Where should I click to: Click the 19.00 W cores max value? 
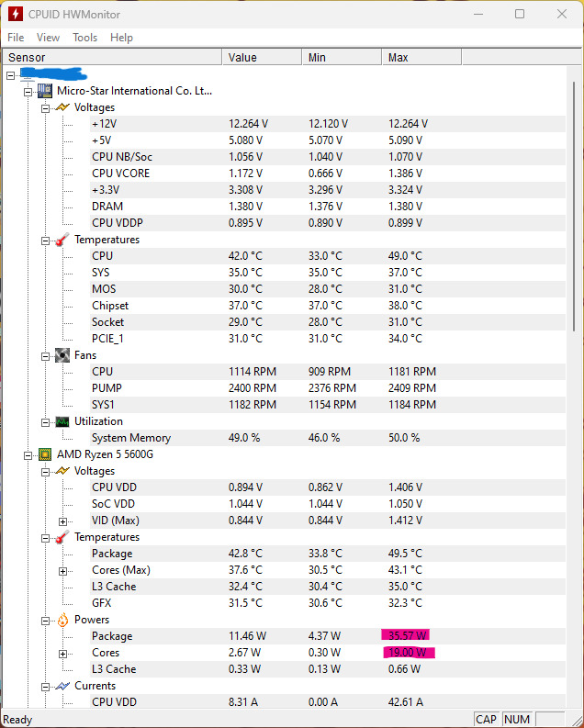tap(407, 653)
